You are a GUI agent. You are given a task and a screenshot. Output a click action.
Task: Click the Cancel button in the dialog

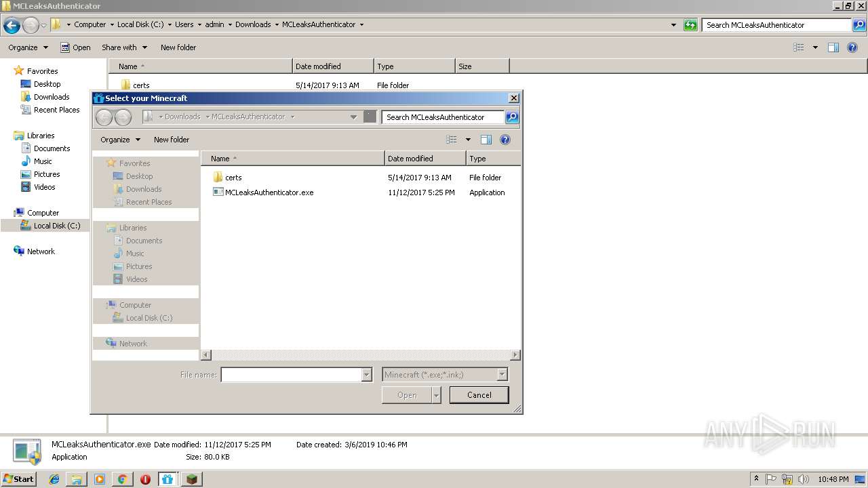[x=479, y=395]
